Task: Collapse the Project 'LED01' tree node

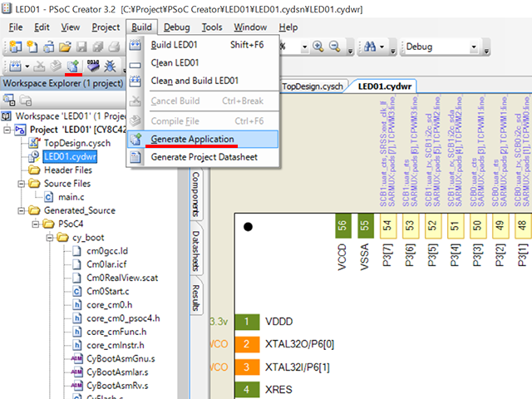Action: click(7, 130)
